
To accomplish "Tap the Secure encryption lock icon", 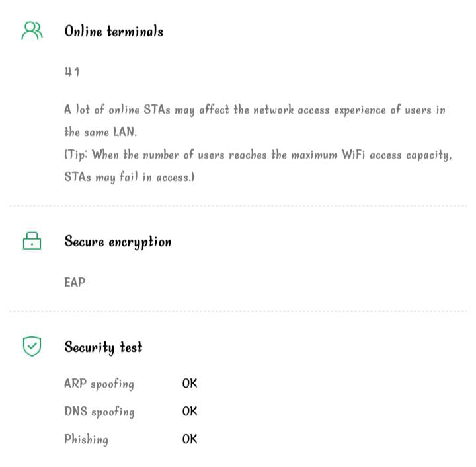I will pos(32,241).
